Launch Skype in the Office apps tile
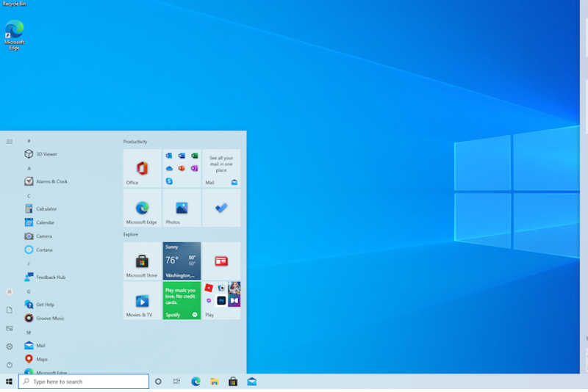This screenshot has height=392, width=588. pos(169,181)
